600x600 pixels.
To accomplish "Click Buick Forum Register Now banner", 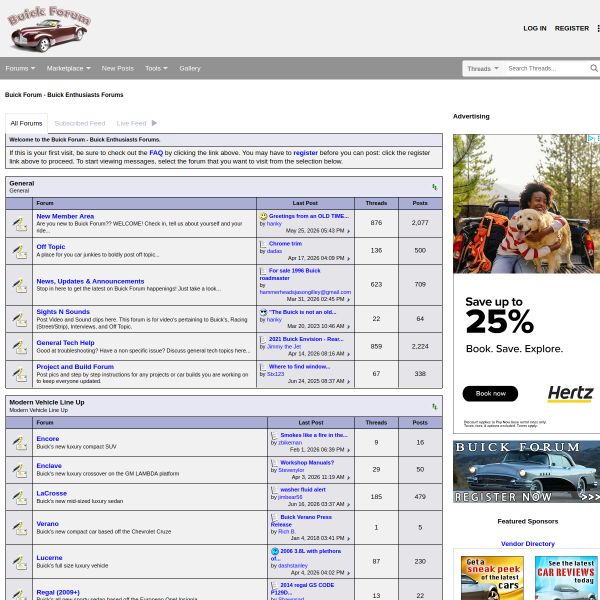I will click(x=527, y=471).
